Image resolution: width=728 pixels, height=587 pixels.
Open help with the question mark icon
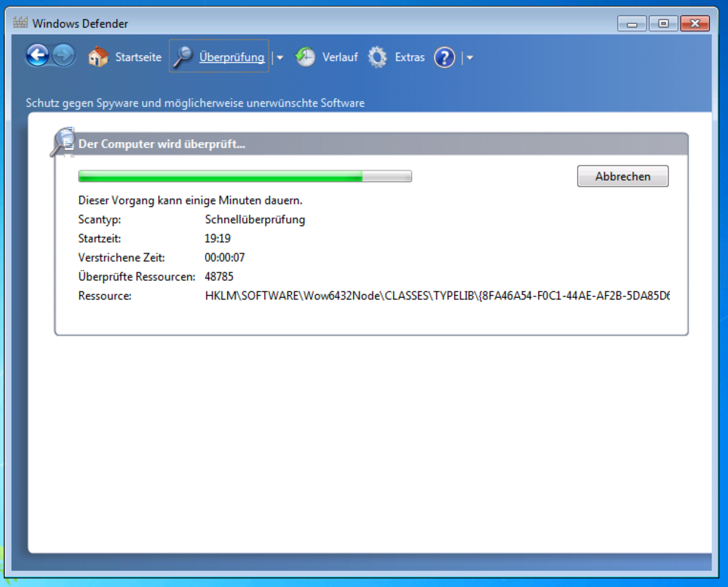click(444, 57)
